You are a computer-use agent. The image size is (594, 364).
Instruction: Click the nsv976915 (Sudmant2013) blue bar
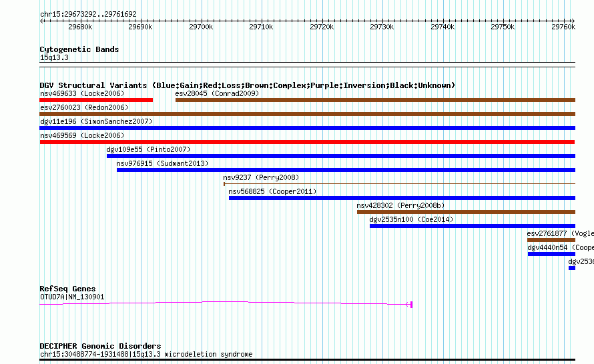pos(346,170)
